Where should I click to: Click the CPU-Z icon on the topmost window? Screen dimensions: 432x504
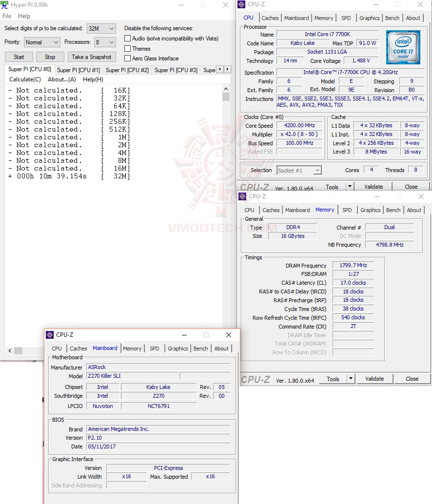(x=241, y=4)
